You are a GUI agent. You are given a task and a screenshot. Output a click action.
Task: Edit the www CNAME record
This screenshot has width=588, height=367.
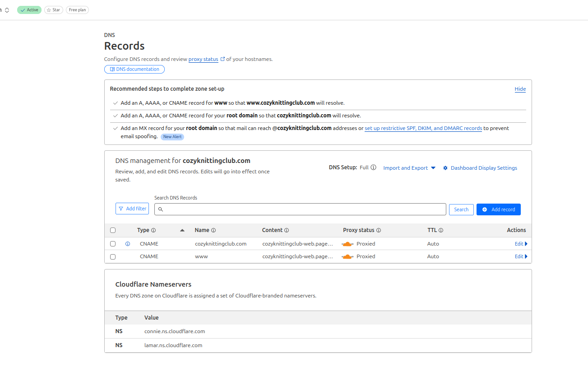coord(521,256)
